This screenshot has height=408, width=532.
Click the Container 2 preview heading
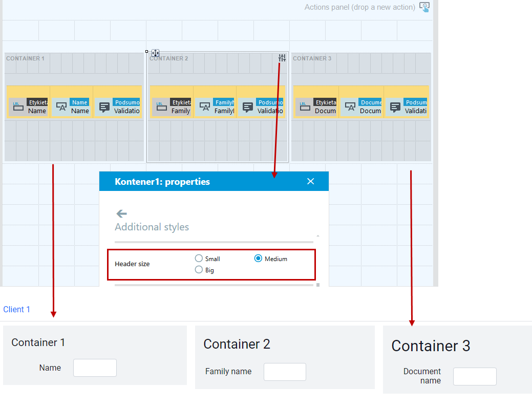(237, 344)
